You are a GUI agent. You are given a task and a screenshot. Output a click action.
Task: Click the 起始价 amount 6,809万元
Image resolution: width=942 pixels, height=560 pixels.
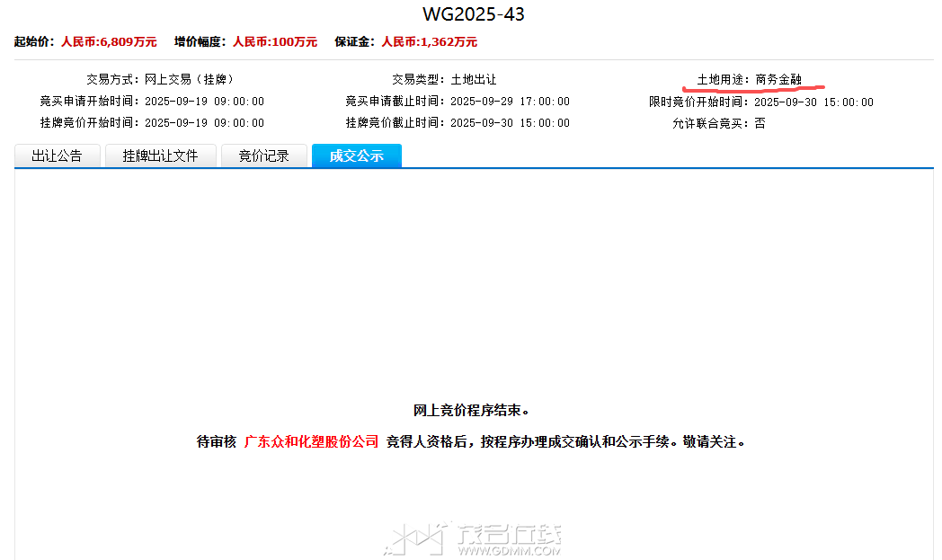click(109, 41)
